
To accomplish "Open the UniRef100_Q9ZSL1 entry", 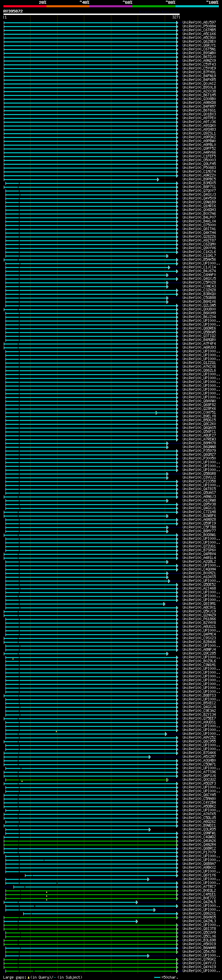I will click(x=199, y=133).
